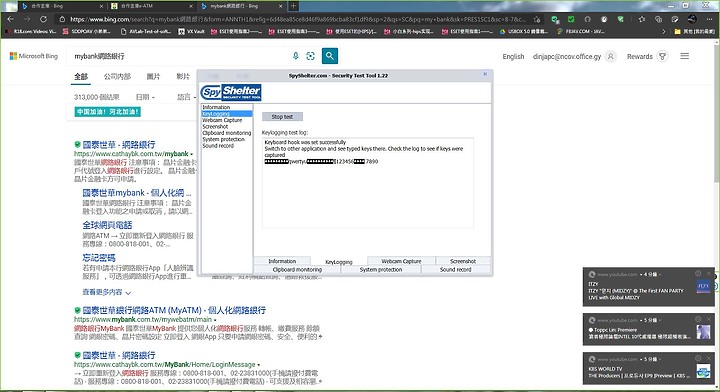Viewport: 720px width, 392px height.
Task: Open Bing hamburger menu icon
Action: [x=685, y=56]
